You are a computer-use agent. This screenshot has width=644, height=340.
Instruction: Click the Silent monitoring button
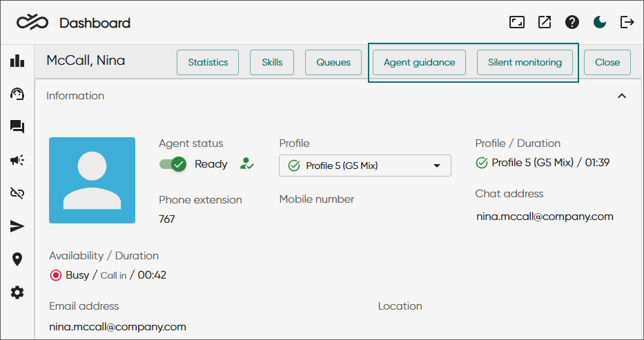point(525,62)
